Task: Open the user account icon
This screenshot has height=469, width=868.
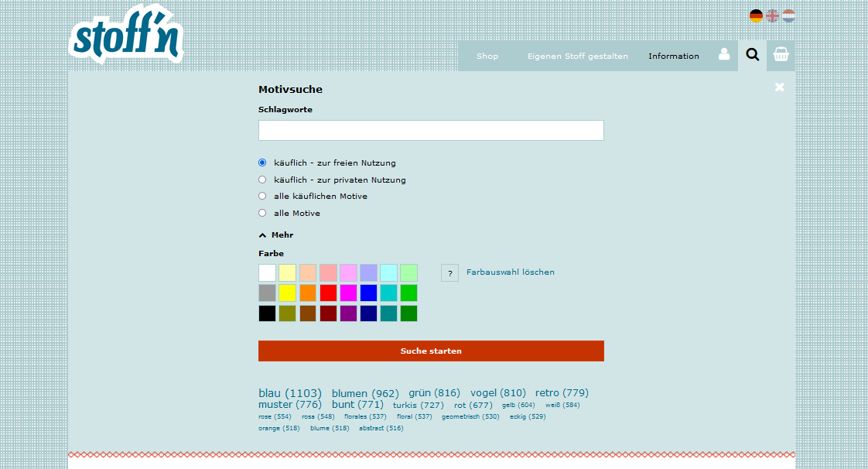Action: point(724,55)
